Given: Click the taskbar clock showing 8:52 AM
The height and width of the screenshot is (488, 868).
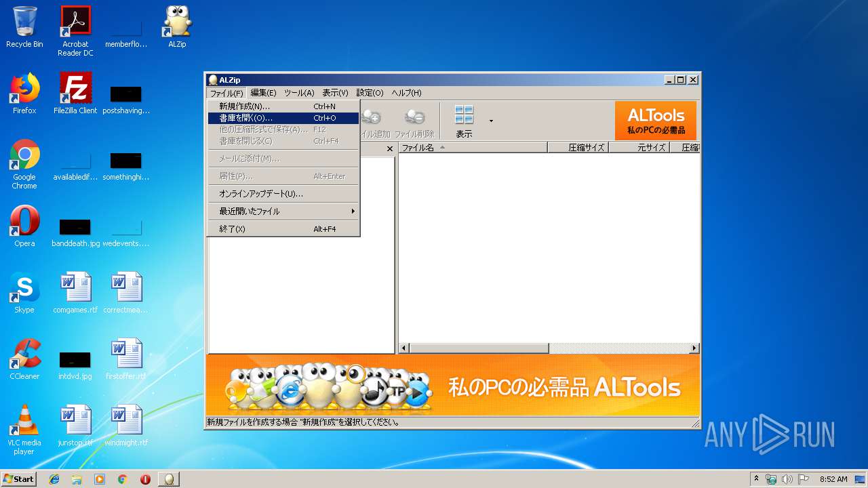Looking at the screenshot, I should 833,479.
